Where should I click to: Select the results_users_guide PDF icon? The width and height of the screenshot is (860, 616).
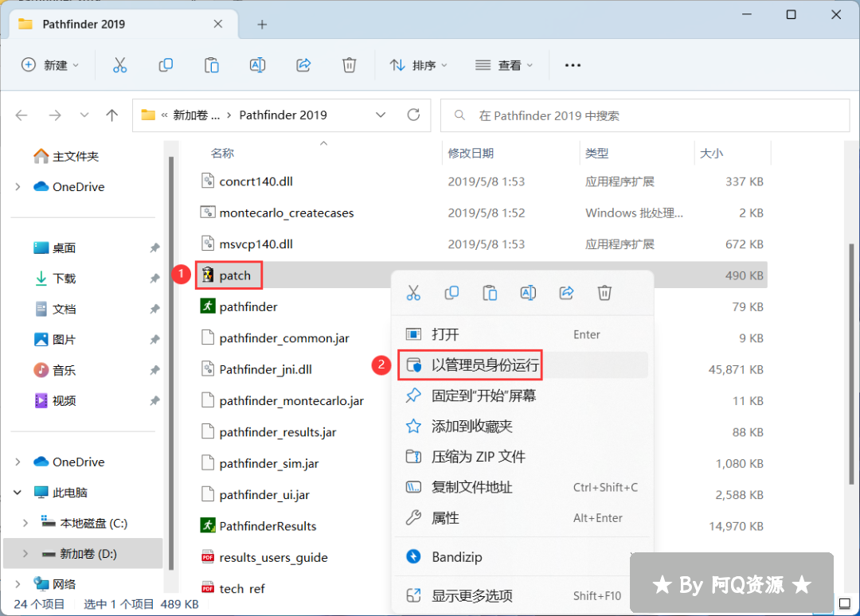click(207, 557)
